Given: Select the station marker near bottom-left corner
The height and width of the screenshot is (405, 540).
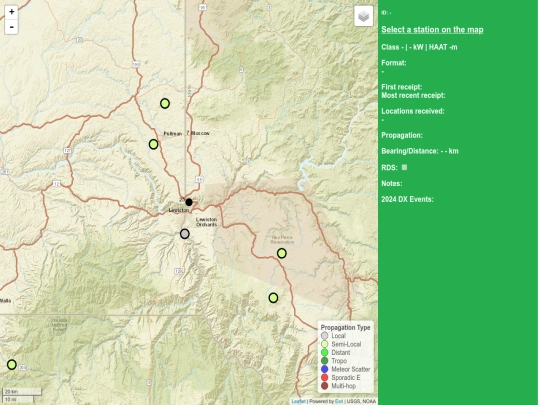Looking at the screenshot, I should [x=12, y=364].
